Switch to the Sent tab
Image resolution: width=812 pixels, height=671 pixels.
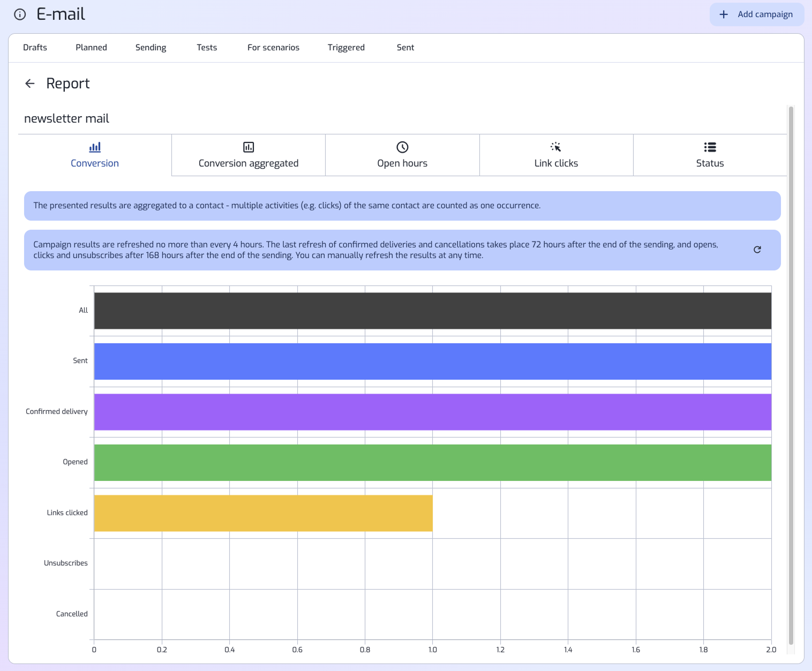click(405, 48)
